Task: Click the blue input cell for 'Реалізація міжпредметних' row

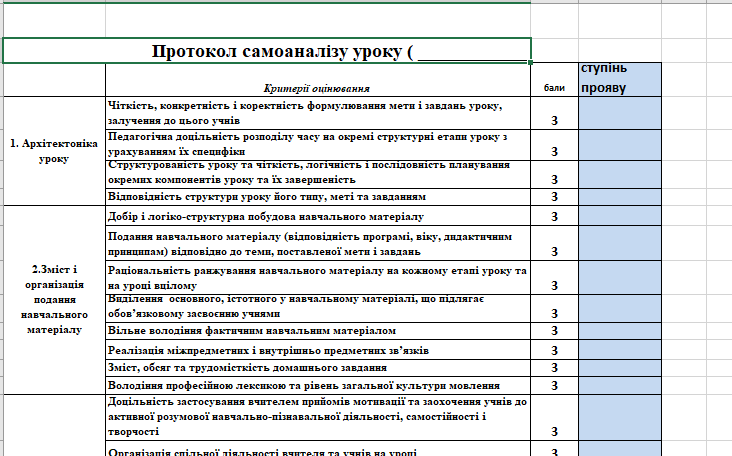Action: click(x=620, y=350)
